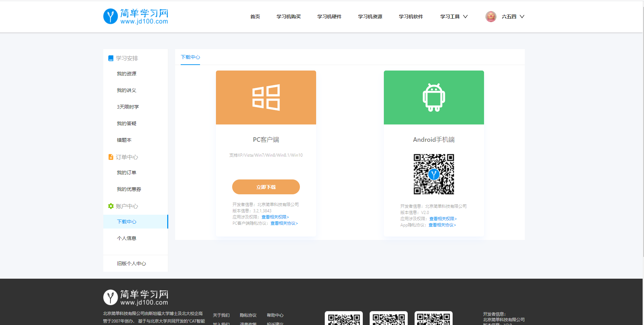Expand the 学习工具 dropdown menu

(x=454, y=17)
